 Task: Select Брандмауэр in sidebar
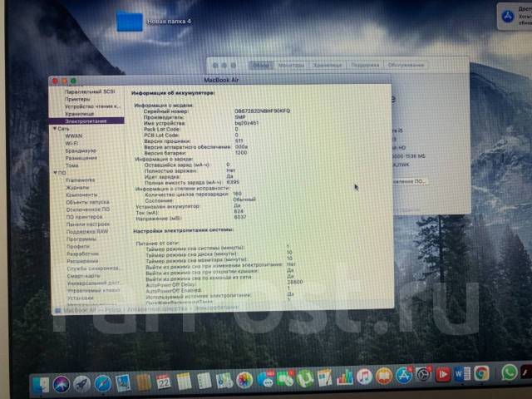81,150
